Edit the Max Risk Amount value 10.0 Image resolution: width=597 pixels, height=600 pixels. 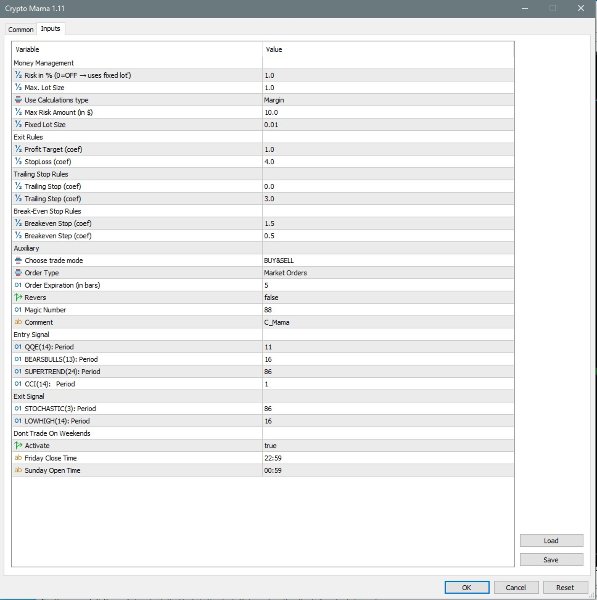[388, 112]
